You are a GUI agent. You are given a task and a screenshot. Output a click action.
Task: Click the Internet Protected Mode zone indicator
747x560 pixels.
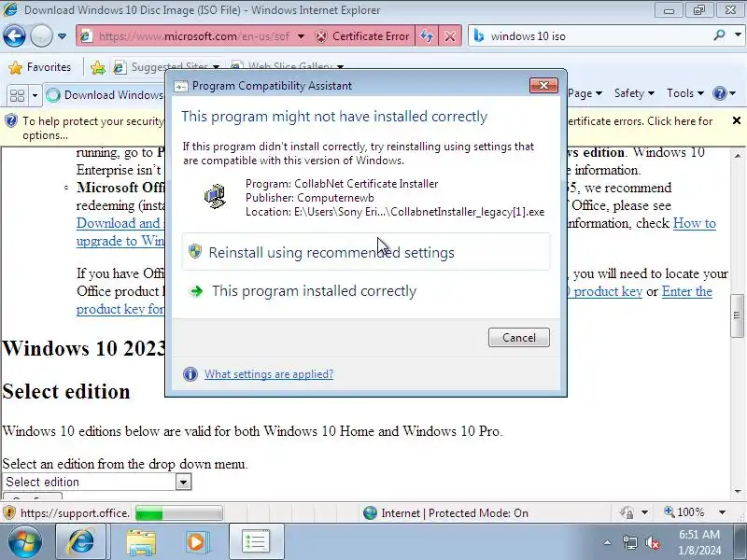(445, 512)
